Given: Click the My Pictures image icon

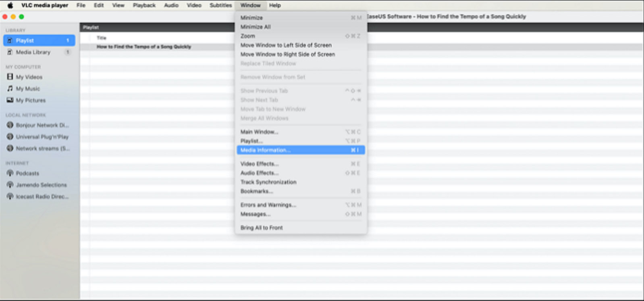Looking at the screenshot, I should click(10, 100).
